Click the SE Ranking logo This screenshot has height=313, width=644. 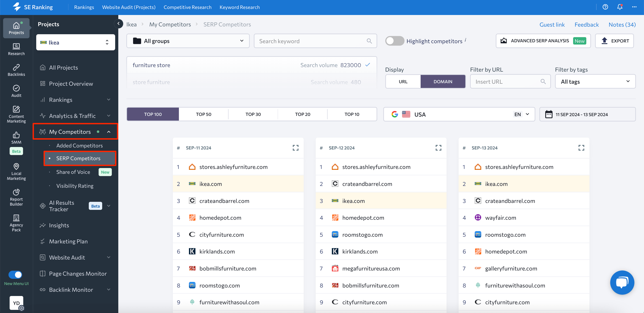33,7
